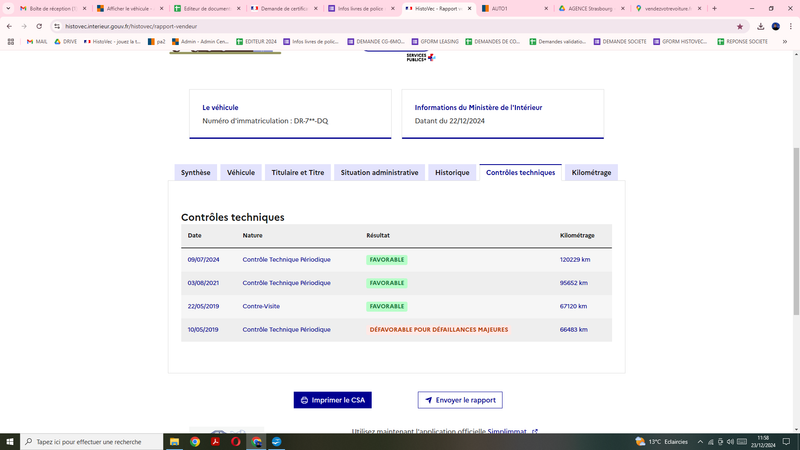800x450 pixels.
Task: Open the Titulaire et Titre tab
Action: click(x=298, y=172)
